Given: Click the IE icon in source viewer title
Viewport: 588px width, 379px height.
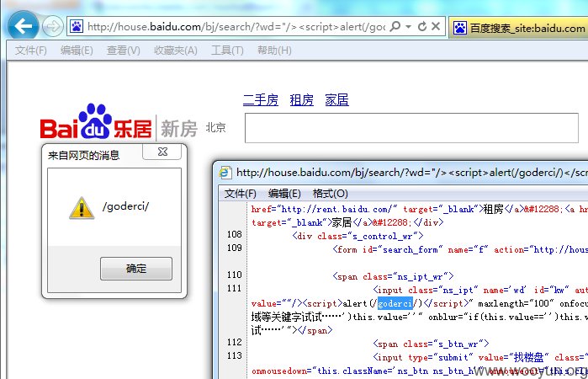Looking at the screenshot, I should click(x=225, y=173).
